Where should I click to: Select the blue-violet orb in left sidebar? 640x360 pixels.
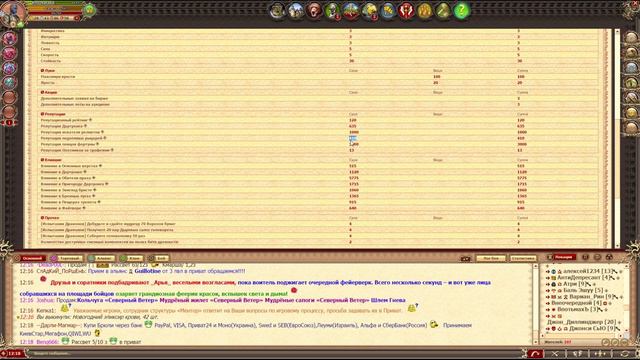pos(9,68)
